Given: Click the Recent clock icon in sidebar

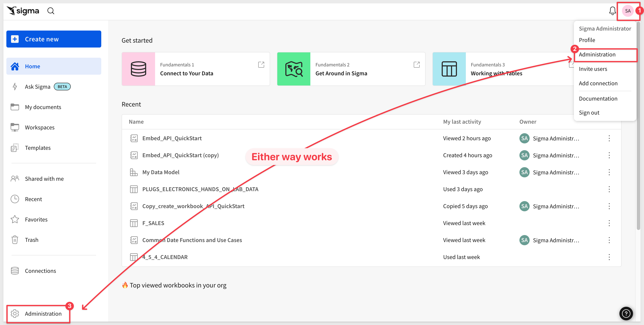Looking at the screenshot, I should click(x=15, y=199).
